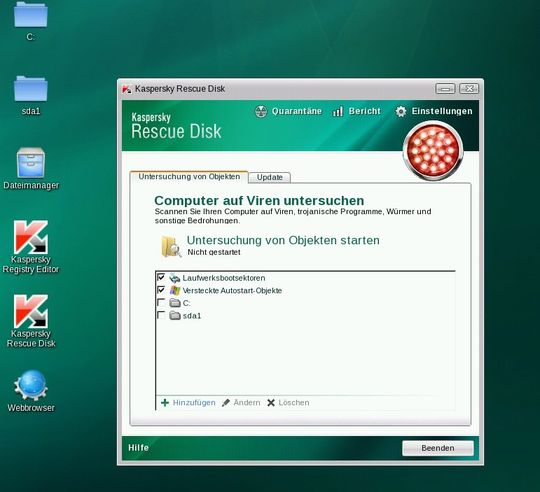Click the 'Computer auf Viren untersuchen' heading
This screenshot has width=540, height=492.
click(x=259, y=200)
